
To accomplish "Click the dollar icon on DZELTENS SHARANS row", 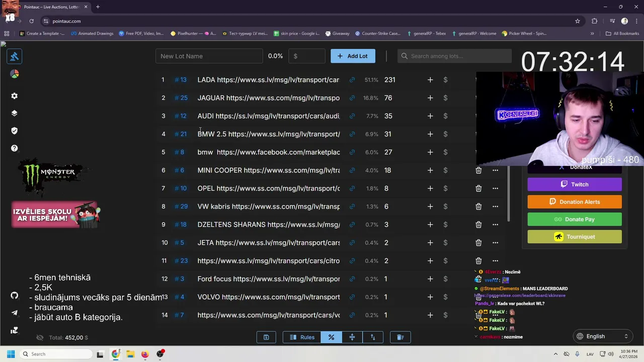I will 445,225.
